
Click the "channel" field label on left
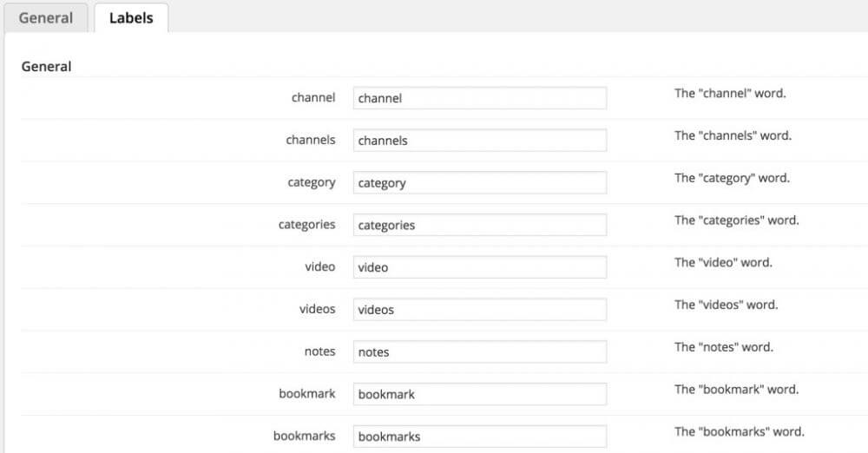pos(313,97)
